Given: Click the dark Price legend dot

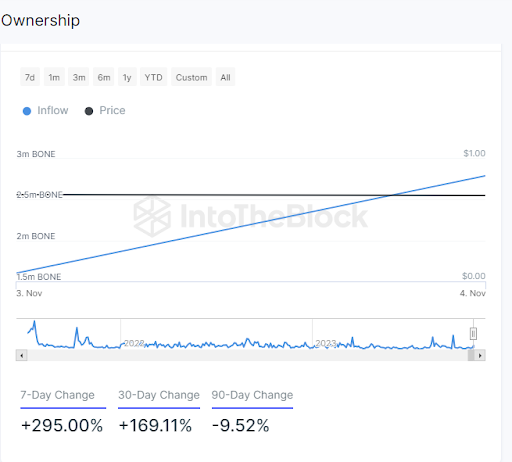Looking at the screenshot, I should 89,111.
